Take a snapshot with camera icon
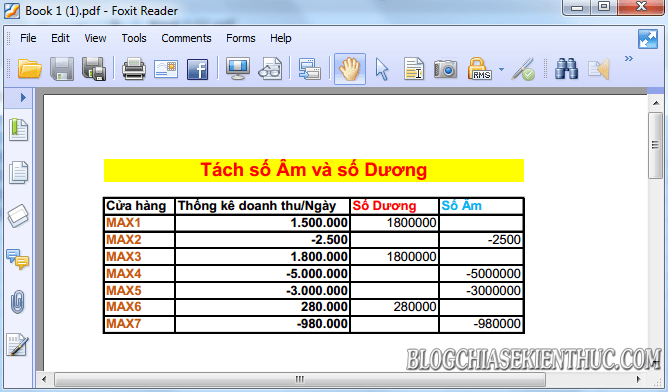Viewport: 668px width, 392px height. coord(445,69)
